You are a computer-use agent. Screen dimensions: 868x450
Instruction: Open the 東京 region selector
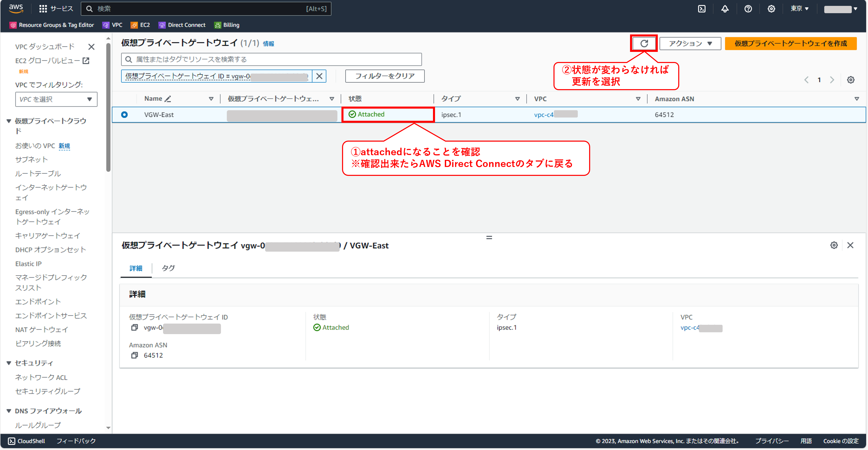tap(799, 9)
